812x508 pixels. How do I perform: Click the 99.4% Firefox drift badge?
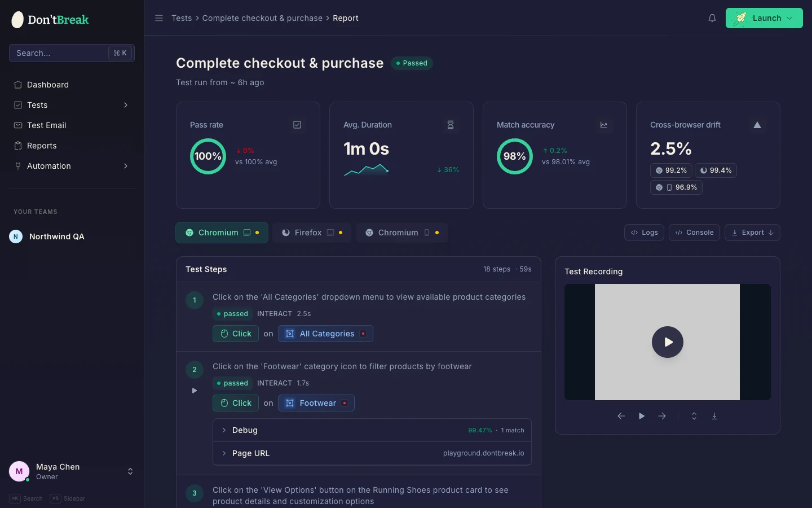point(716,170)
